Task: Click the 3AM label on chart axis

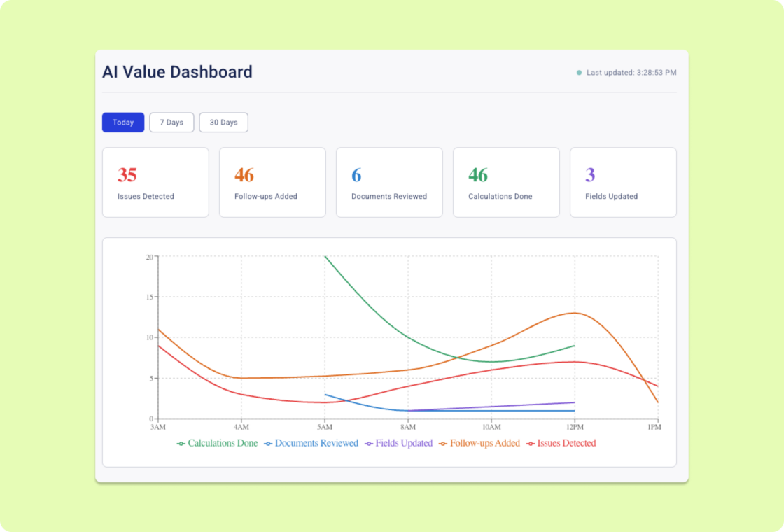Action: [x=158, y=427]
